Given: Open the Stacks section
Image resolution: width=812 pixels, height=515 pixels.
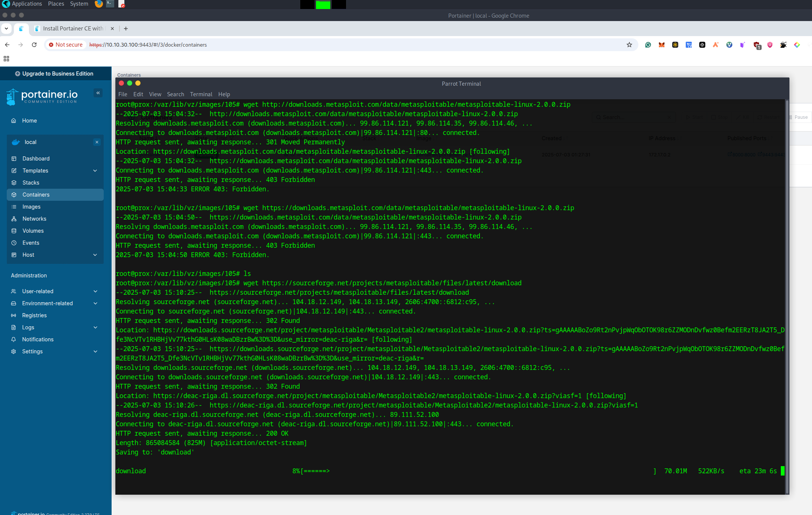Looking at the screenshot, I should pos(31,182).
